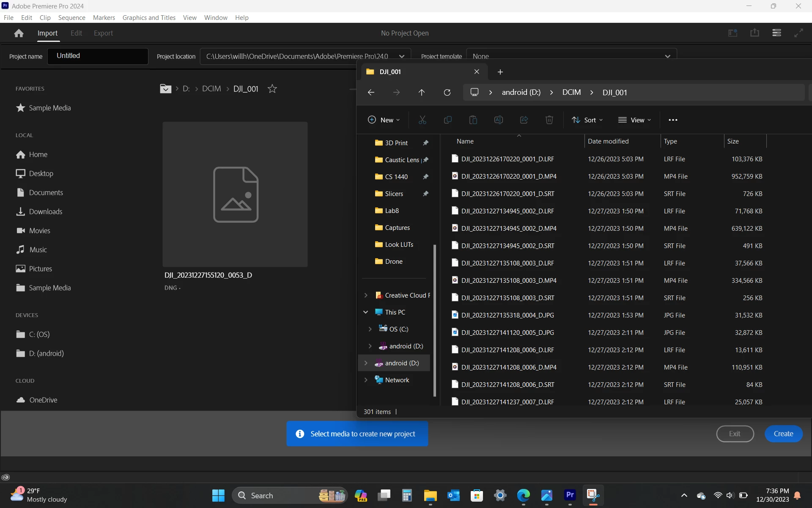This screenshot has height=508, width=812.
Task: Open the Explorer See more ellipsis
Action: (673, 120)
